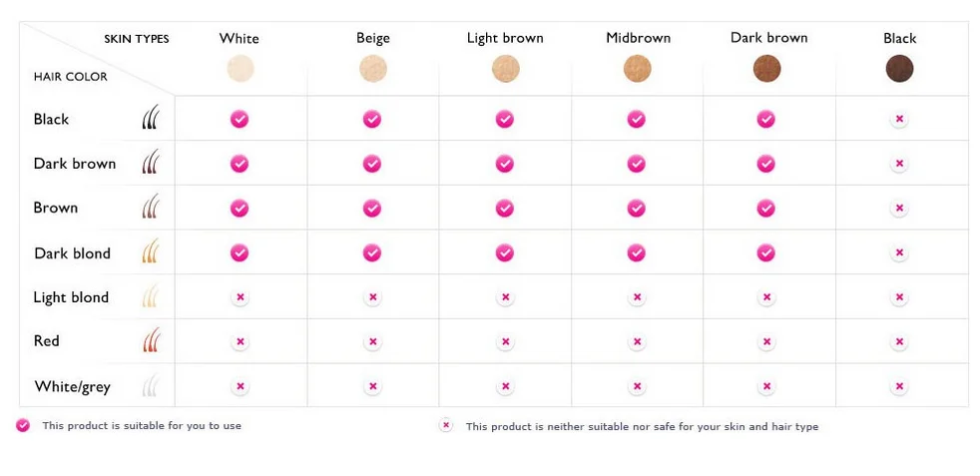Click the Dark blond hair strand icon

click(151, 252)
